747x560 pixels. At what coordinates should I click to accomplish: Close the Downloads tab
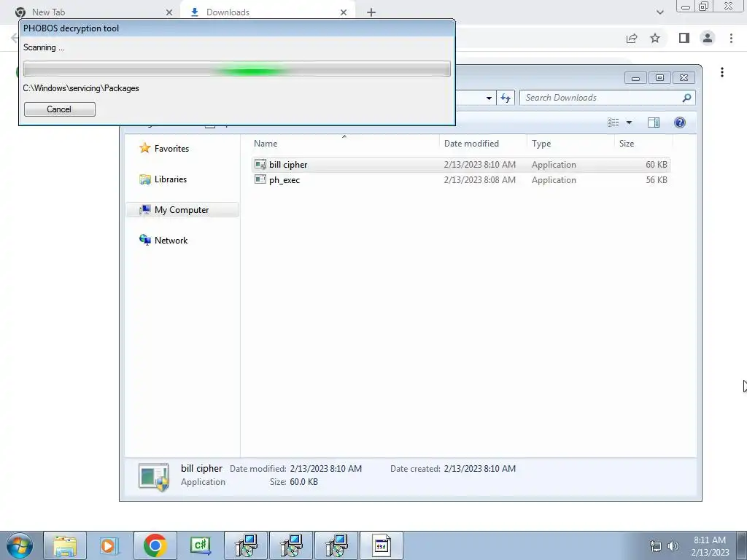[344, 12]
